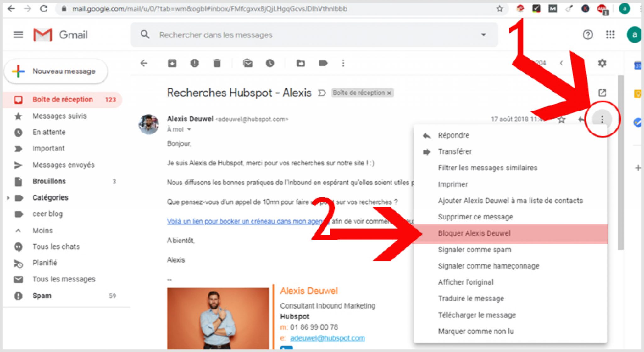Viewport: 644px width, 352px height.
Task: Reload the browser page
Action: point(44,9)
